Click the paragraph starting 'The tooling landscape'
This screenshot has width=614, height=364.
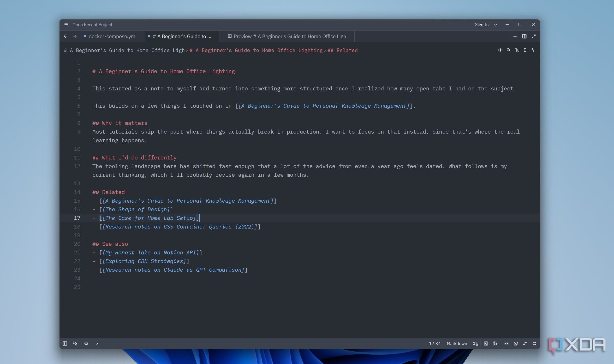click(x=299, y=170)
